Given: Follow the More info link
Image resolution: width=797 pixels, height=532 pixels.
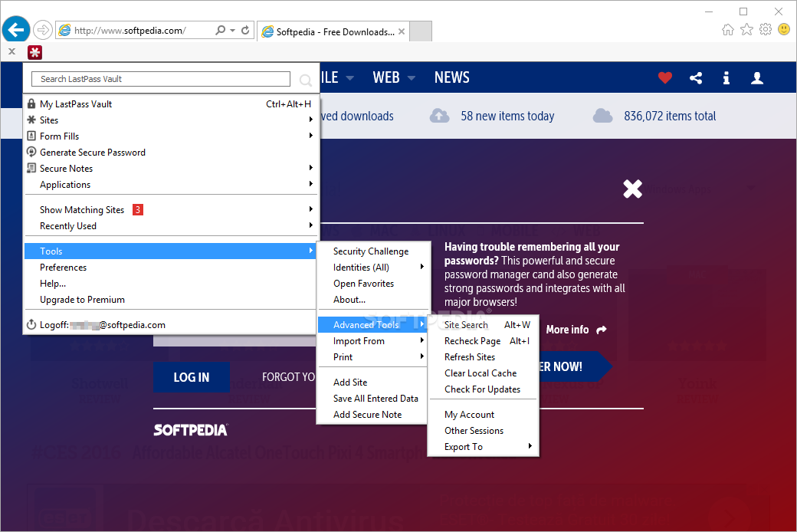Looking at the screenshot, I should 576,330.
